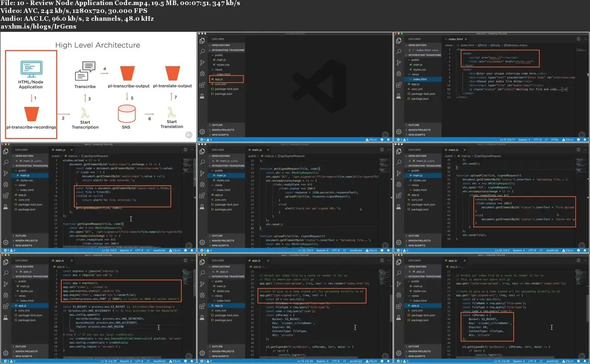Click LF line ending in the index.html thumbnail's status bar
The height and width of the screenshot is (364, 590).
pos(547,139)
